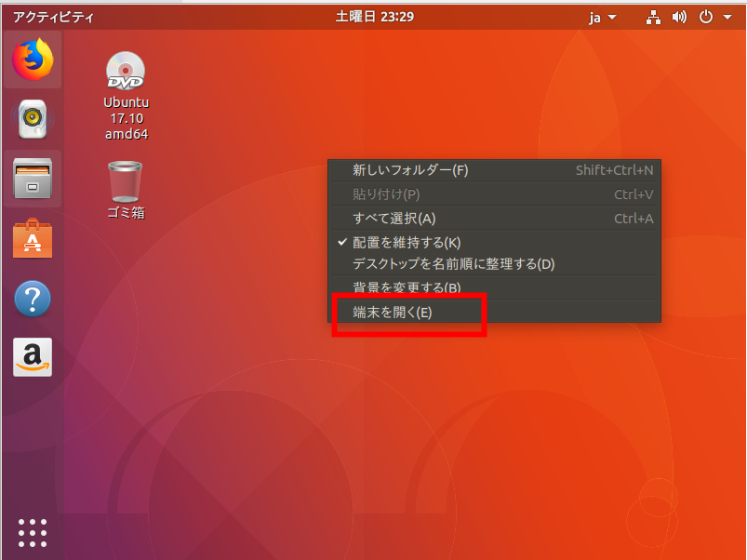Expand the system menu arrow
The height and width of the screenshot is (560, 747).
click(727, 18)
